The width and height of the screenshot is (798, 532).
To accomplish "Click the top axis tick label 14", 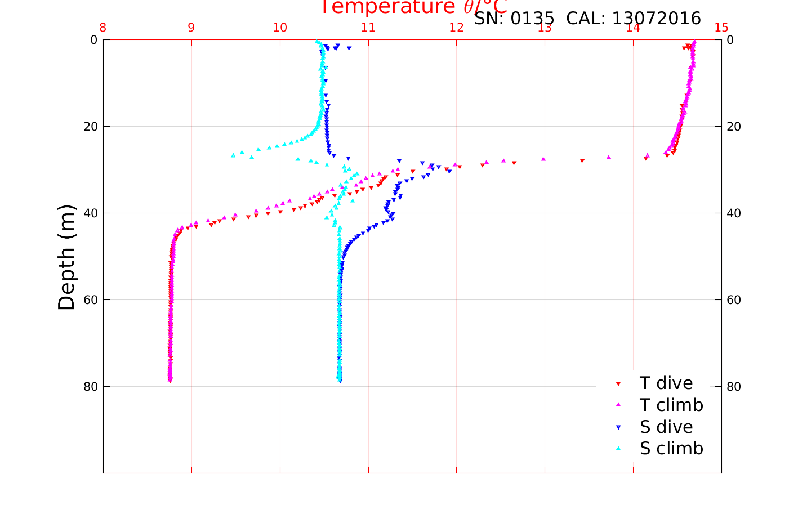I will coord(633,28).
